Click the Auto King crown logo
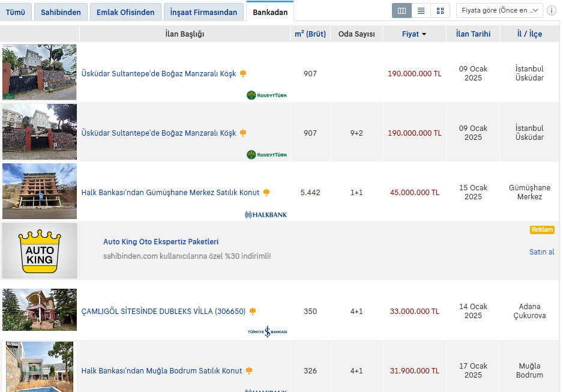563x392 pixels. pos(40,250)
